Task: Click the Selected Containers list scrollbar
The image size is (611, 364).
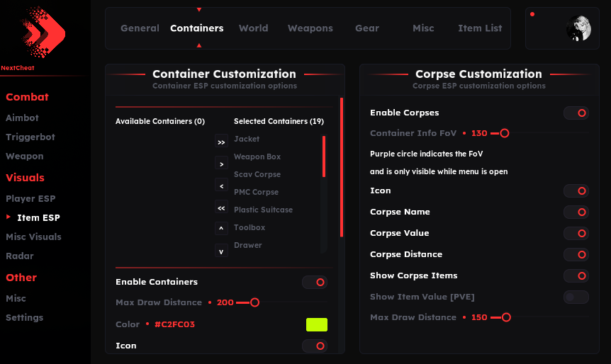Action: [x=324, y=157]
